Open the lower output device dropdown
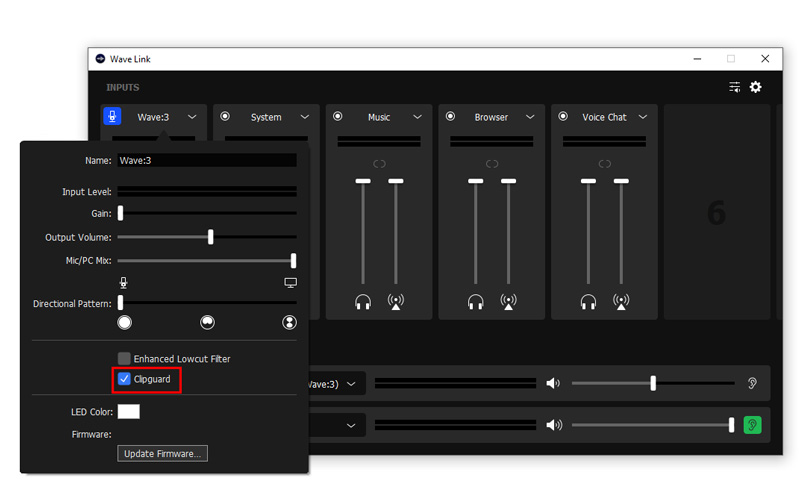 337,425
